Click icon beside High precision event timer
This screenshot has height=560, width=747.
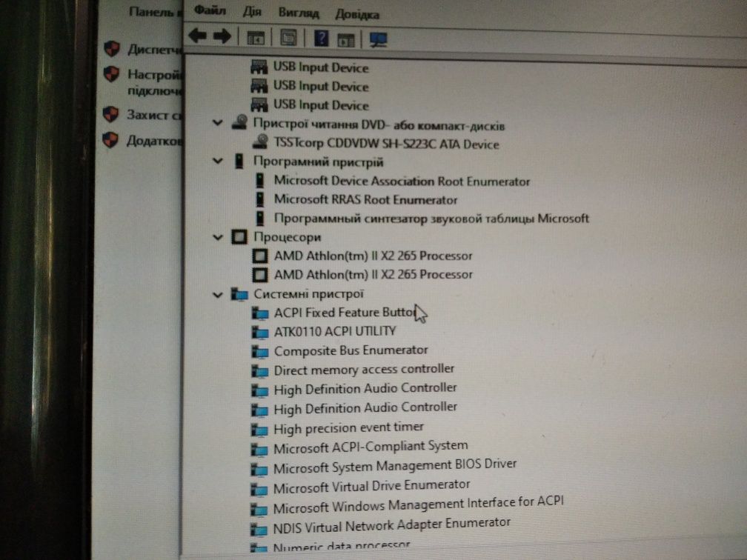point(259,430)
